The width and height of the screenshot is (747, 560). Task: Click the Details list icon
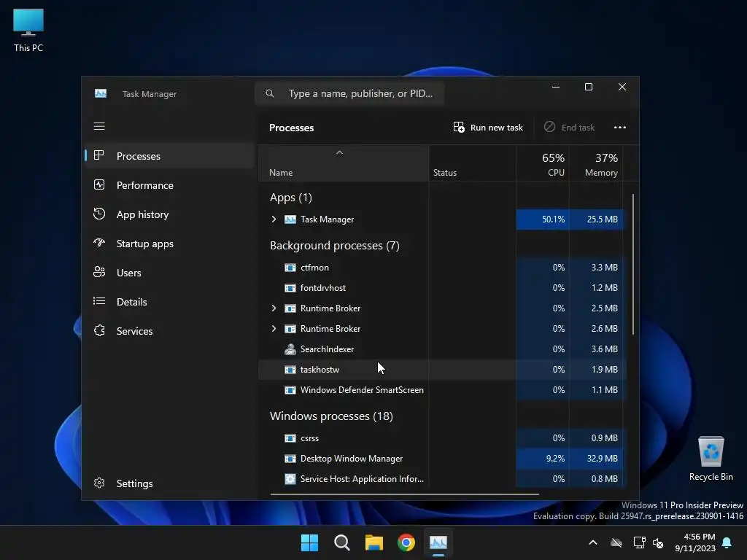click(x=99, y=301)
